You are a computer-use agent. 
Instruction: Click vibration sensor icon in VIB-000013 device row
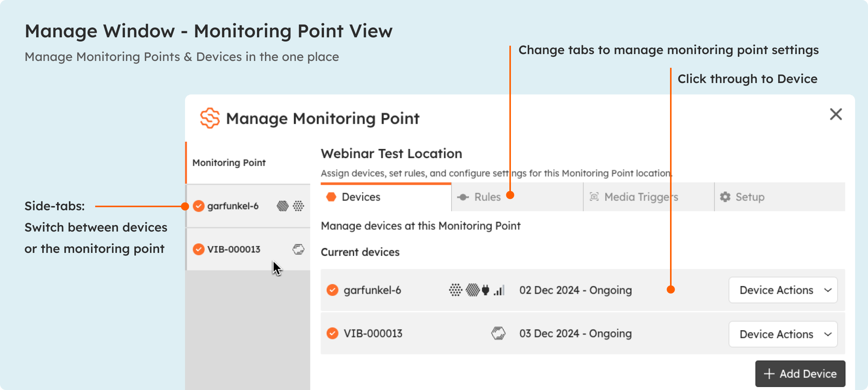pyautogui.click(x=498, y=333)
